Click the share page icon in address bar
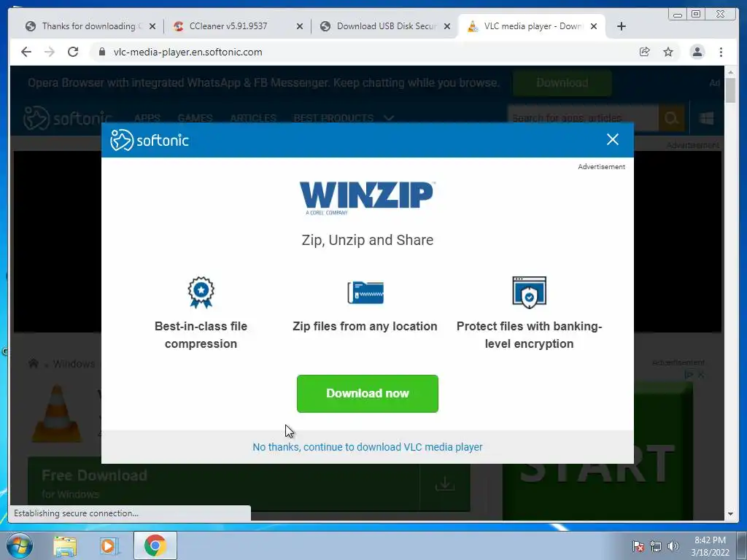 645,52
